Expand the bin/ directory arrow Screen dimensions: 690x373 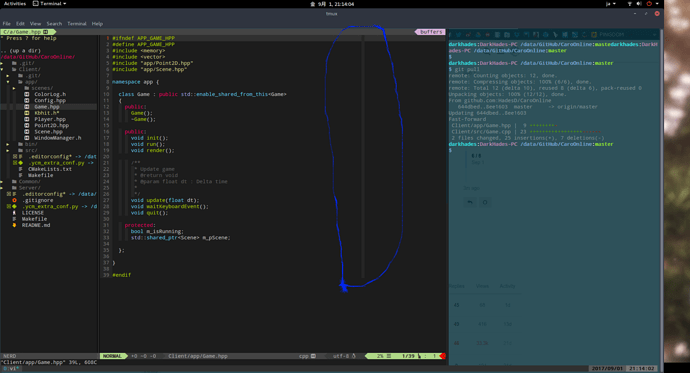tap(8, 144)
